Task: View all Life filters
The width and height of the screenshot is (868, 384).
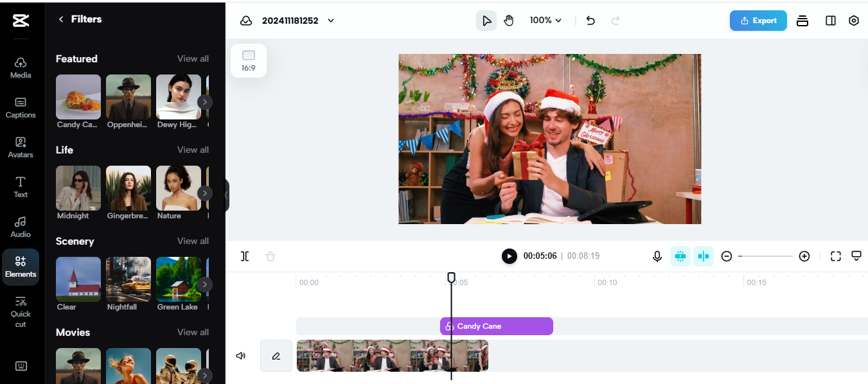Action: [x=193, y=150]
